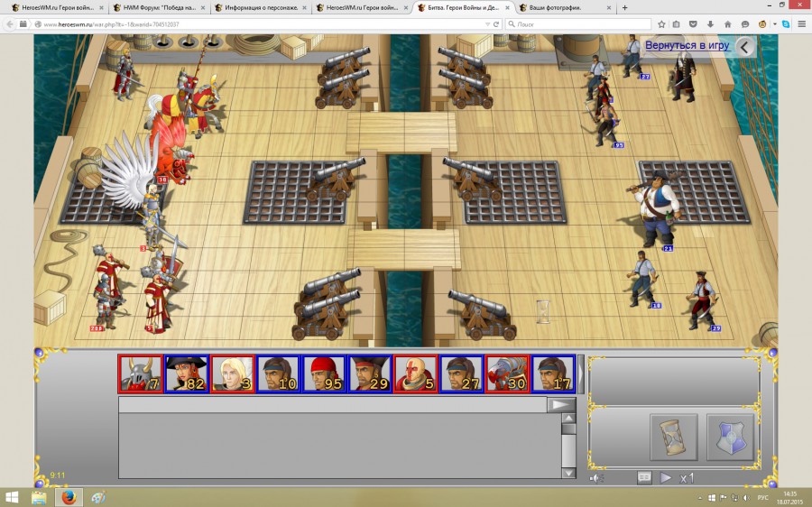
Task: Reload the page
Action: (x=496, y=24)
